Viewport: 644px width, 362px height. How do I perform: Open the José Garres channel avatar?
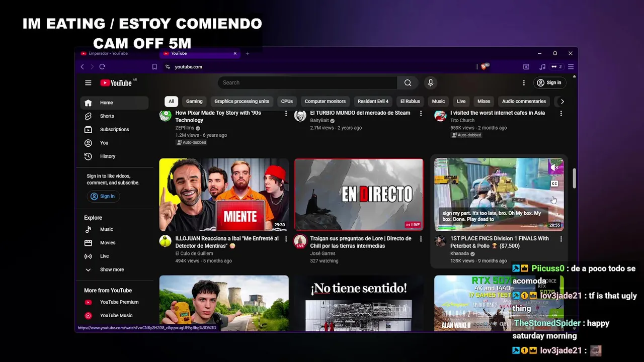[x=300, y=241]
